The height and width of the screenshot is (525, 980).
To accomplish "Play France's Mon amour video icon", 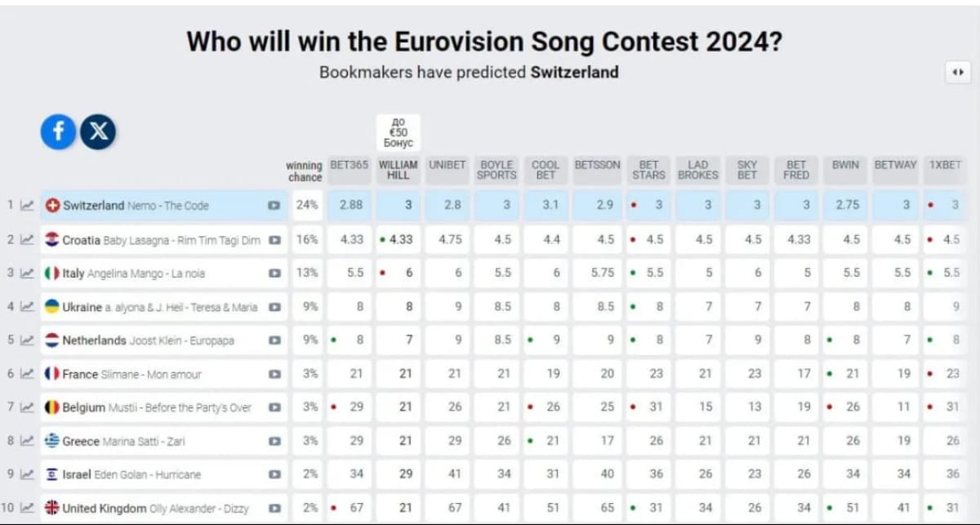I will [274, 374].
